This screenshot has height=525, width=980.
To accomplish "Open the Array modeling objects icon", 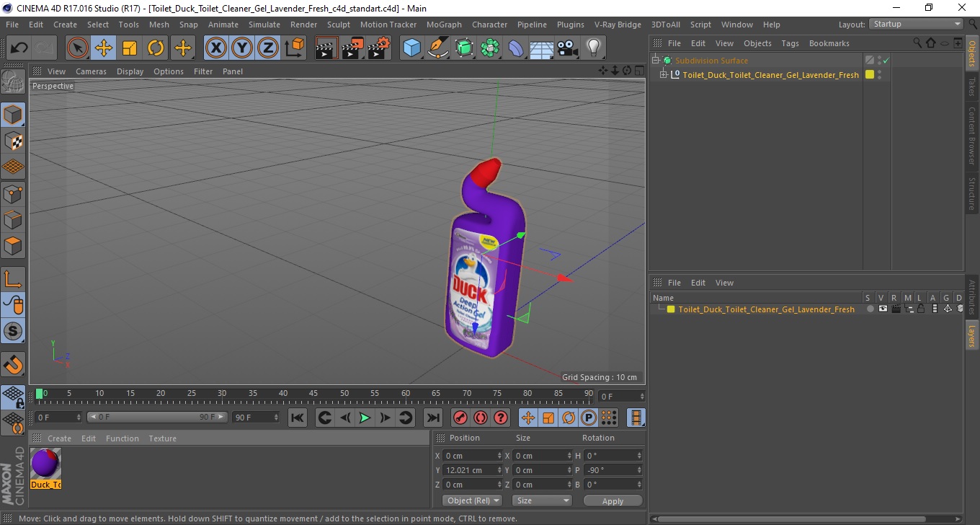I will point(490,48).
